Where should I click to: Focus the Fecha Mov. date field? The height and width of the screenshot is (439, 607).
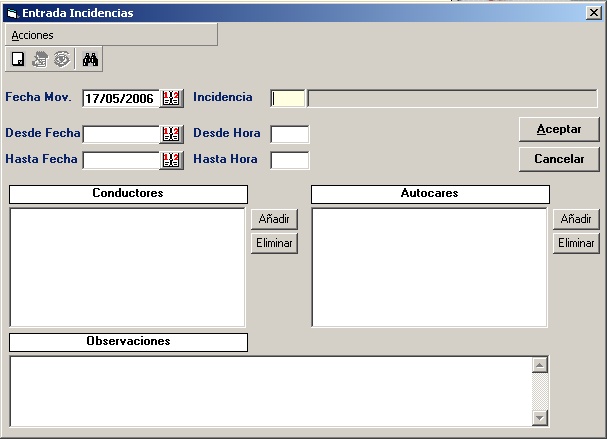click(121, 98)
